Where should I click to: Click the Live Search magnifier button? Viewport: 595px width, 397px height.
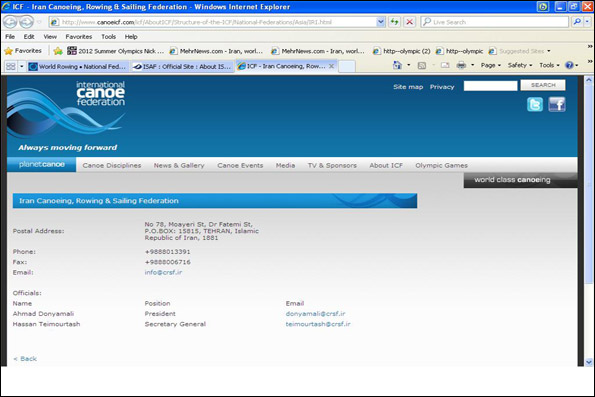(x=577, y=22)
